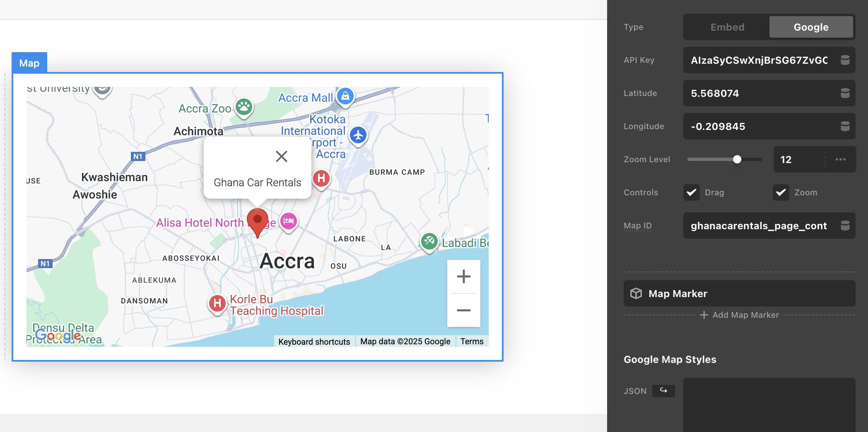
Task: Select the Map element label tab
Action: click(x=29, y=63)
